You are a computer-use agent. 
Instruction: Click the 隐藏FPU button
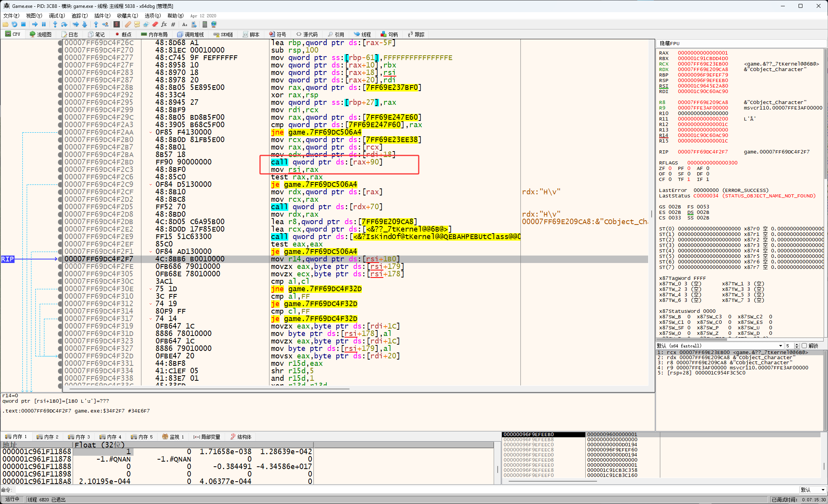(x=669, y=43)
